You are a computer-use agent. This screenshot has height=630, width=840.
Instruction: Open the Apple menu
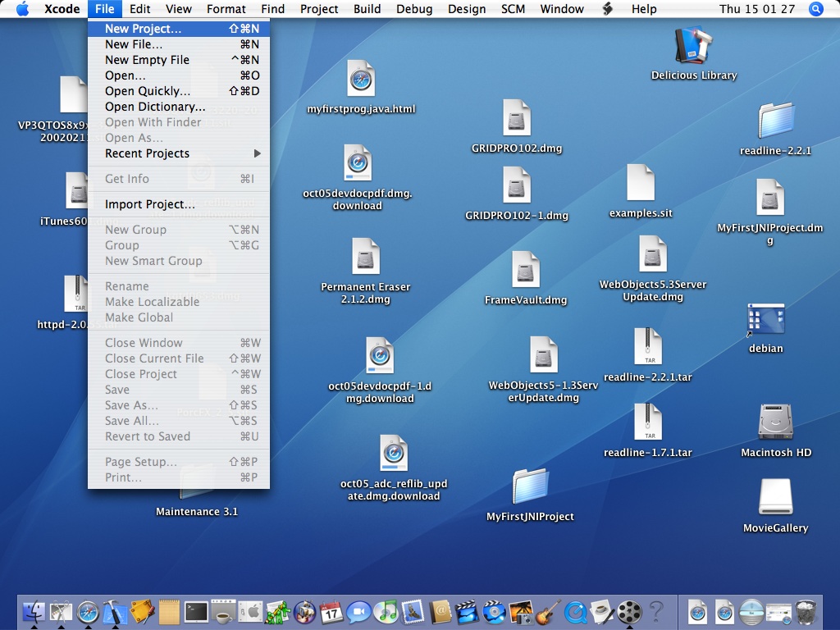[22, 9]
